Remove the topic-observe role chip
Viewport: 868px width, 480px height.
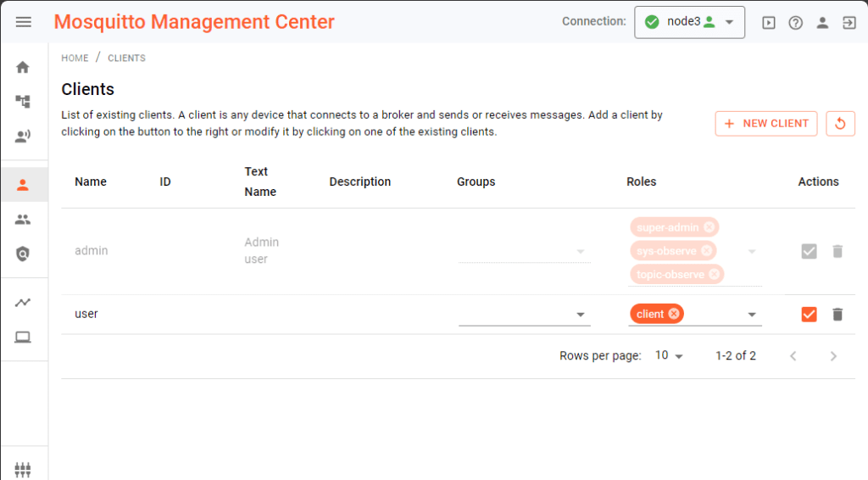pos(714,274)
